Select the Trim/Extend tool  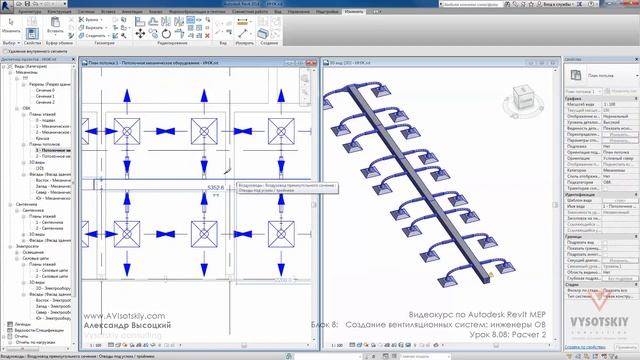[179, 34]
